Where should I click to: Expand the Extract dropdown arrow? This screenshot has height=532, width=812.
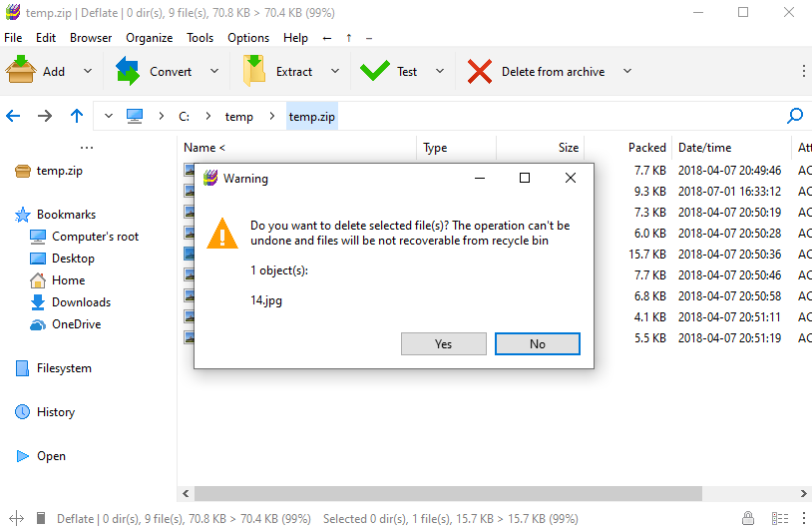coord(334,71)
